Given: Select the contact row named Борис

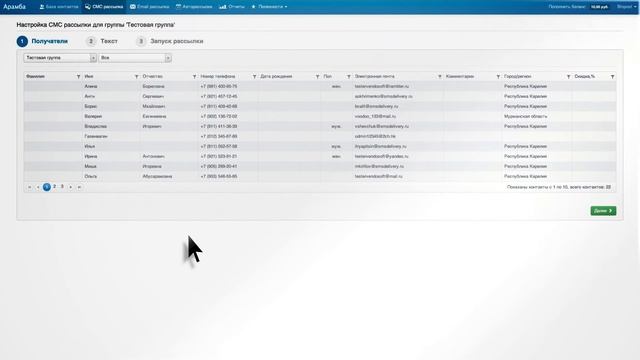Looking at the screenshot, I should (x=320, y=107).
